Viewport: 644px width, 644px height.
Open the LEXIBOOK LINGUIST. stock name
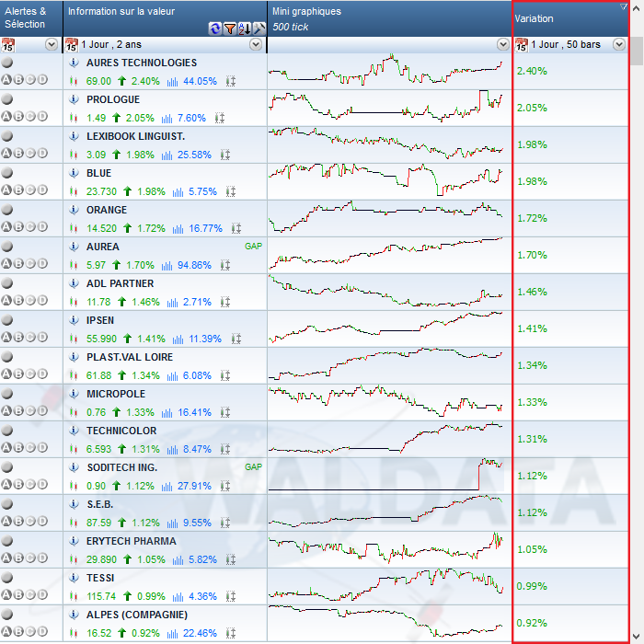135,136
